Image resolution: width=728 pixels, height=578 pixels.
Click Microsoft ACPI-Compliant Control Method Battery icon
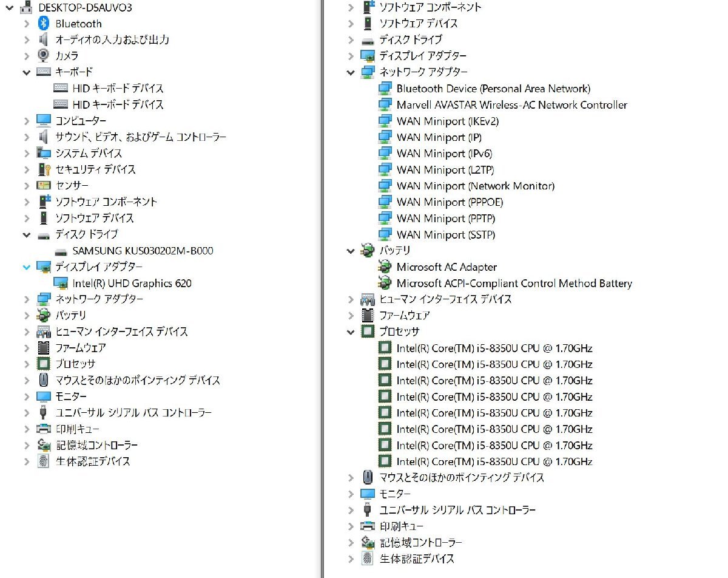click(x=385, y=283)
